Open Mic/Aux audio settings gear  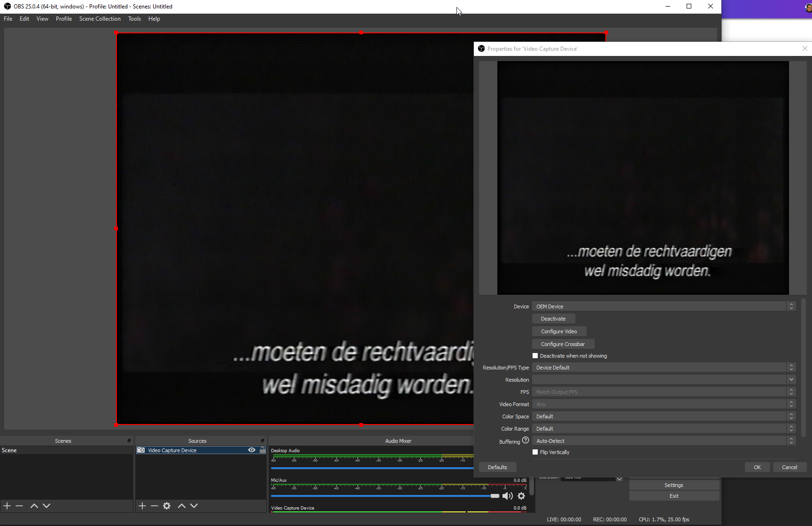(521, 496)
